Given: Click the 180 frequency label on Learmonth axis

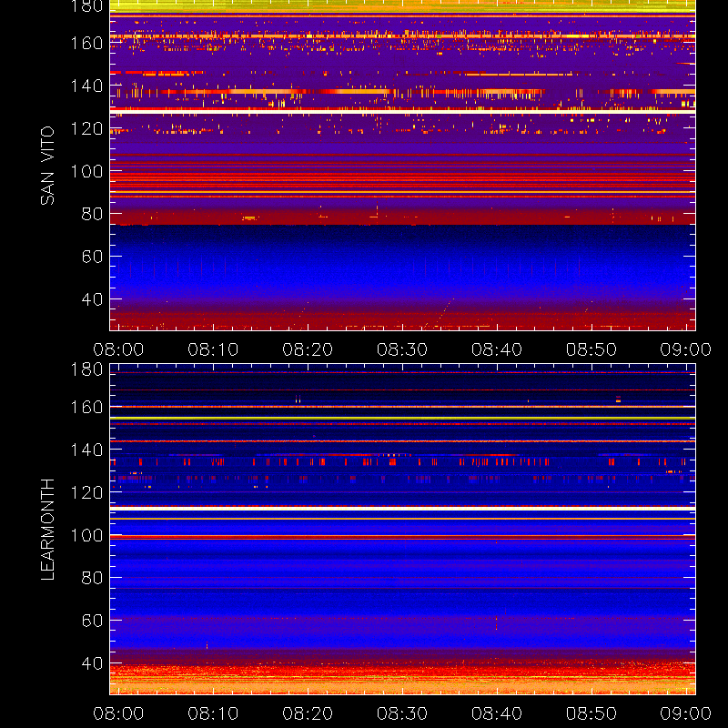Looking at the screenshot, I should [x=86, y=369].
